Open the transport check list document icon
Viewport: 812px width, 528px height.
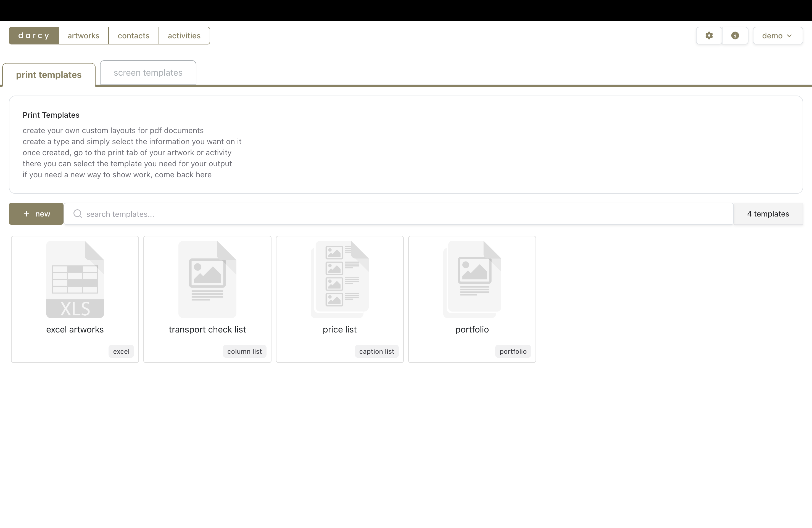tap(207, 279)
